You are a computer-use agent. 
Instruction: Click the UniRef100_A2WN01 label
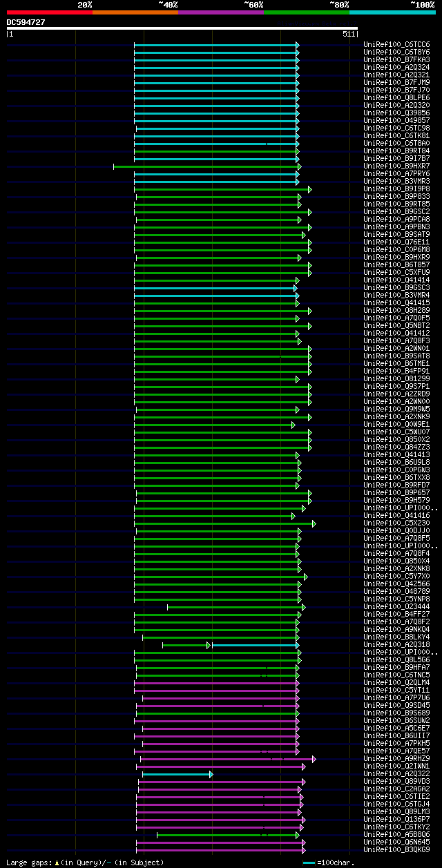point(396,348)
